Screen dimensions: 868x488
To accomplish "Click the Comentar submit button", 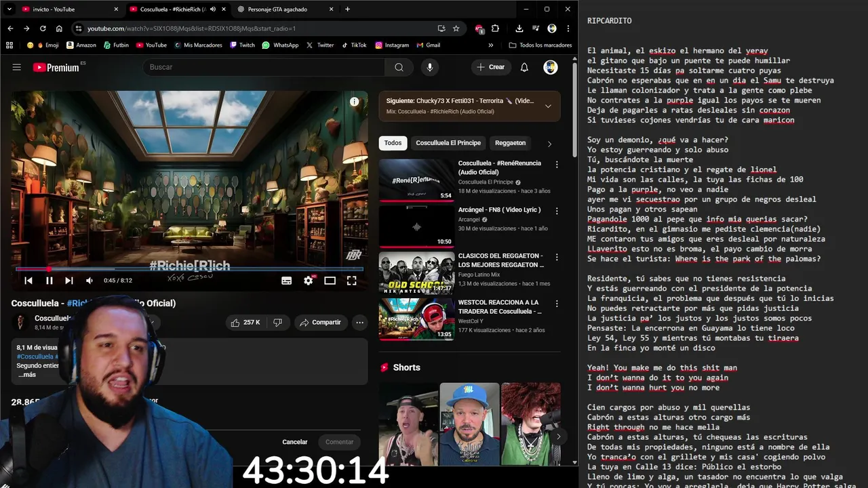I will pos(340,442).
